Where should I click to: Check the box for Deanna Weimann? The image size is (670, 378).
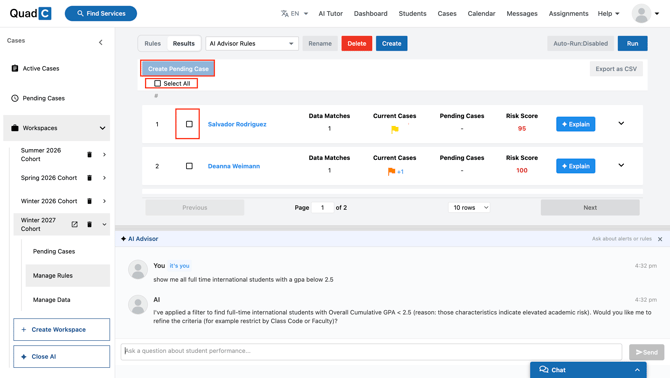pos(189,166)
